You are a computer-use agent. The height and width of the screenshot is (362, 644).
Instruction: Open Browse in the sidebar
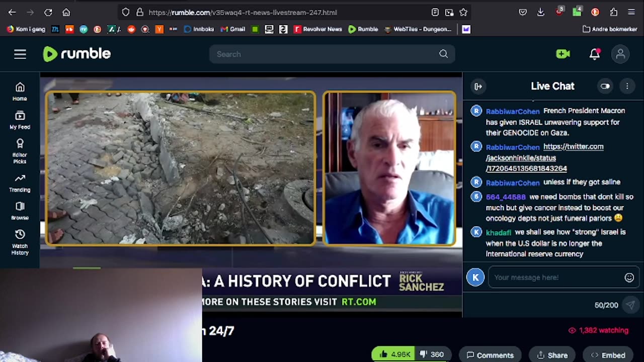coord(20,211)
